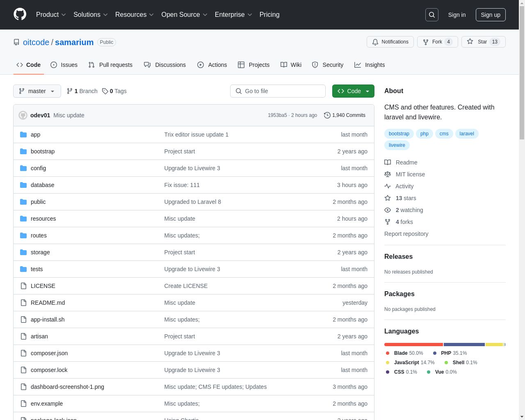This screenshot has height=420, width=525.
Task: Switch to the Projects tab
Action: 253,65
